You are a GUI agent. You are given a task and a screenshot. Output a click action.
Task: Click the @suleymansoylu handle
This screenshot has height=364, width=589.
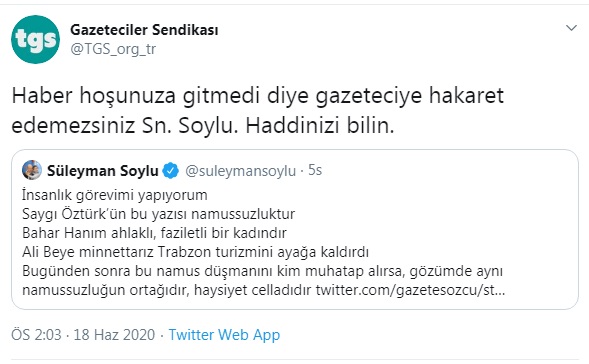240,171
